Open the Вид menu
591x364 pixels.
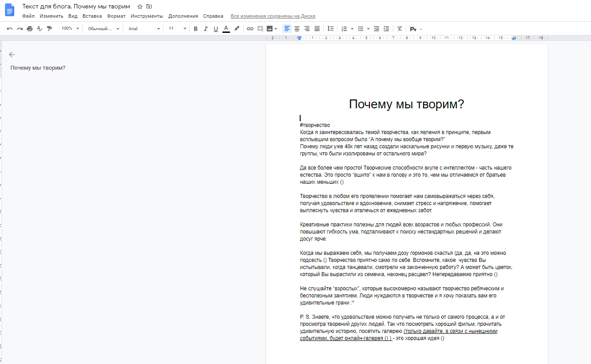click(x=73, y=16)
